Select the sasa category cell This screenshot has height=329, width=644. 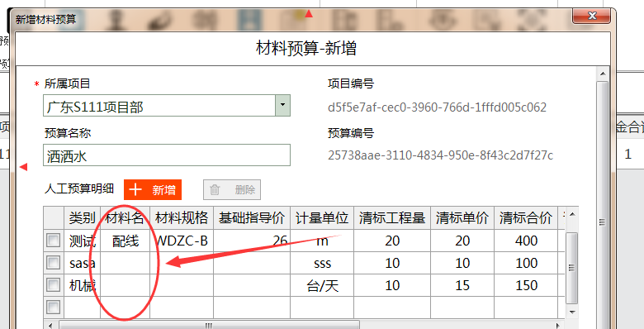82,263
